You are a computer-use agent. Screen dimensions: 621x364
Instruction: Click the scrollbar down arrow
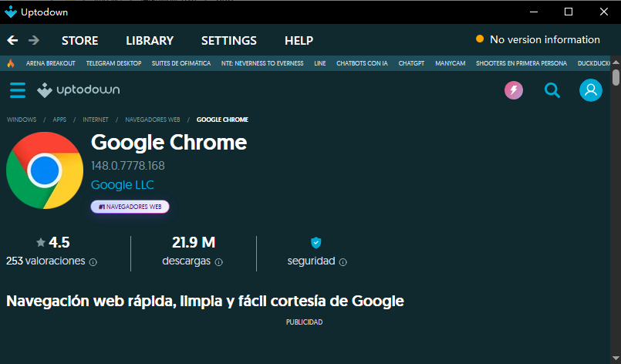616,359
